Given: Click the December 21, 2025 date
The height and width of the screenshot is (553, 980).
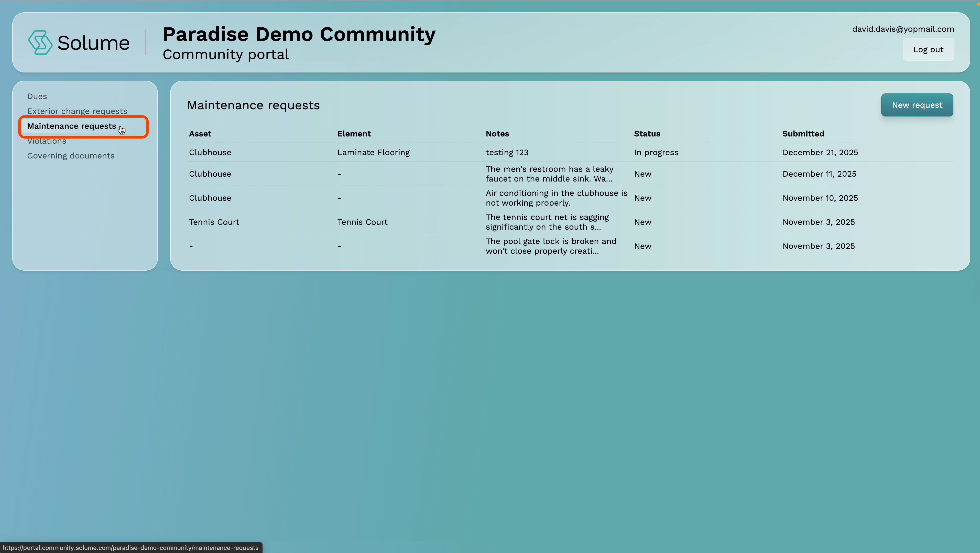Looking at the screenshot, I should pos(820,152).
